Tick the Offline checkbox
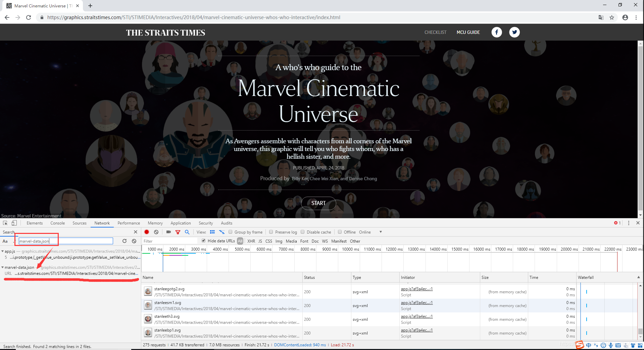This screenshot has height=350, width=644. [340, 232]
